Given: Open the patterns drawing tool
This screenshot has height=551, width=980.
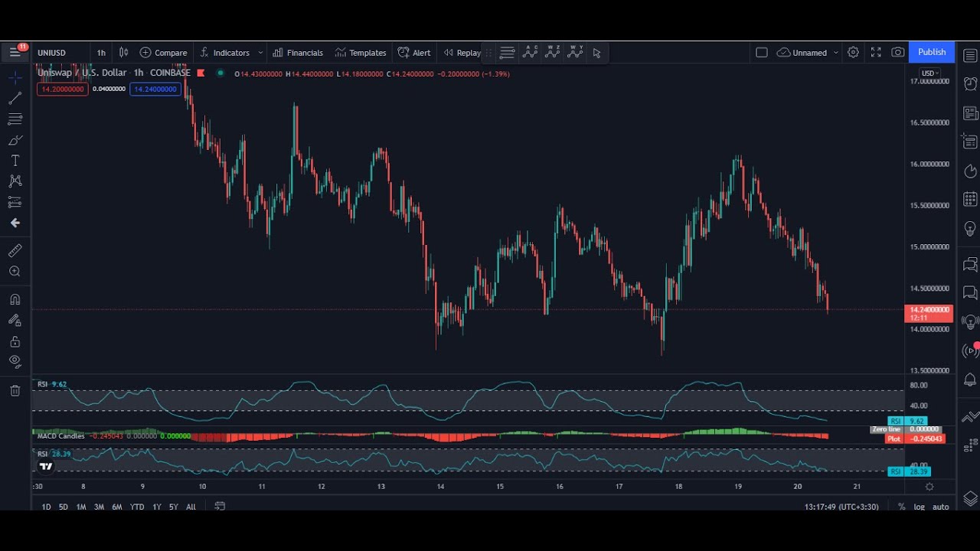Looking at the screenshot, I should point(15,181).
